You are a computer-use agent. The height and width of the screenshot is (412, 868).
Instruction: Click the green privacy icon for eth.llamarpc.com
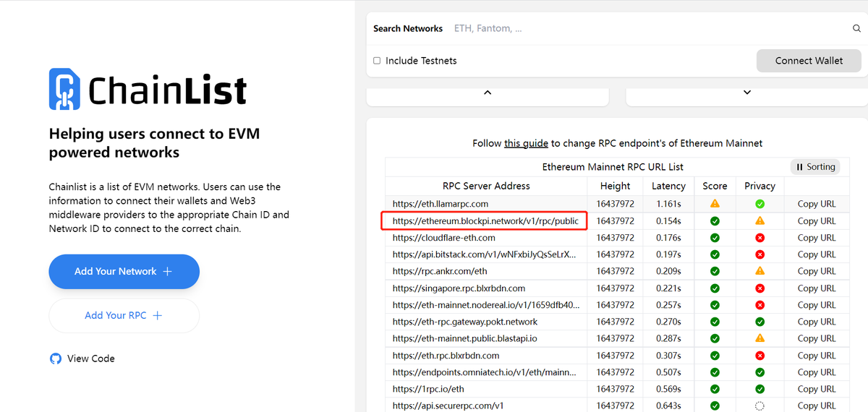pyautogui.click(x=759, y=204)
